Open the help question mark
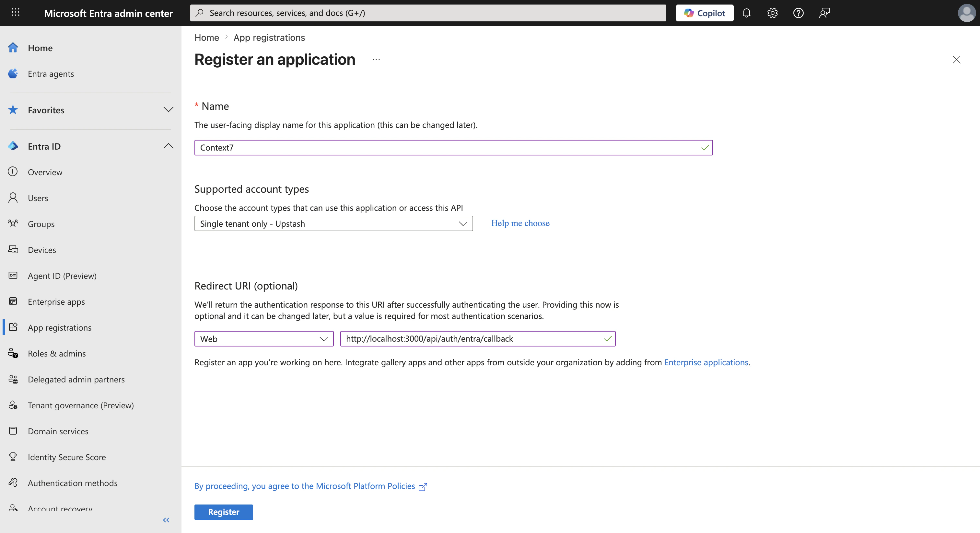 pyautogui.click(x=798, y=13)
